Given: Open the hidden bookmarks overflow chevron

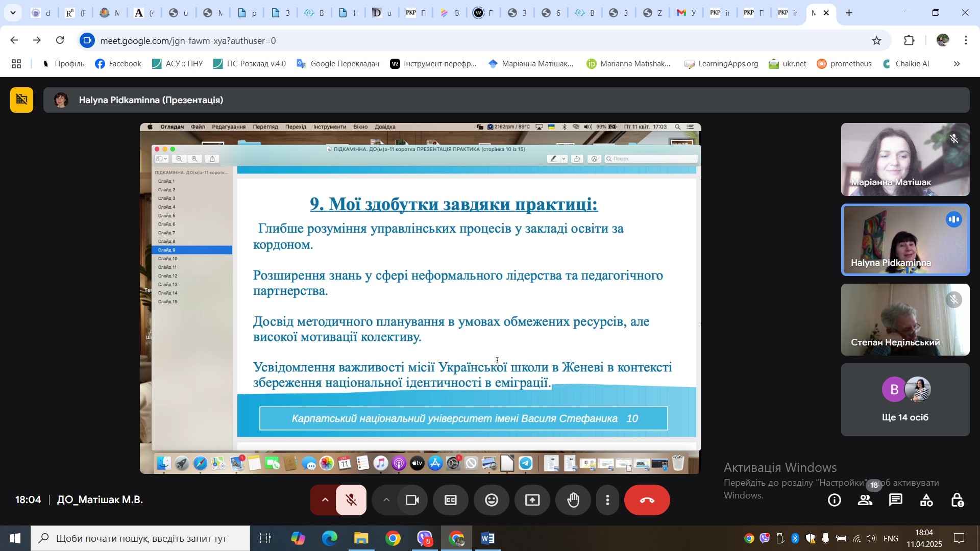Looking at the screenshot, I should tap(957, 64).
